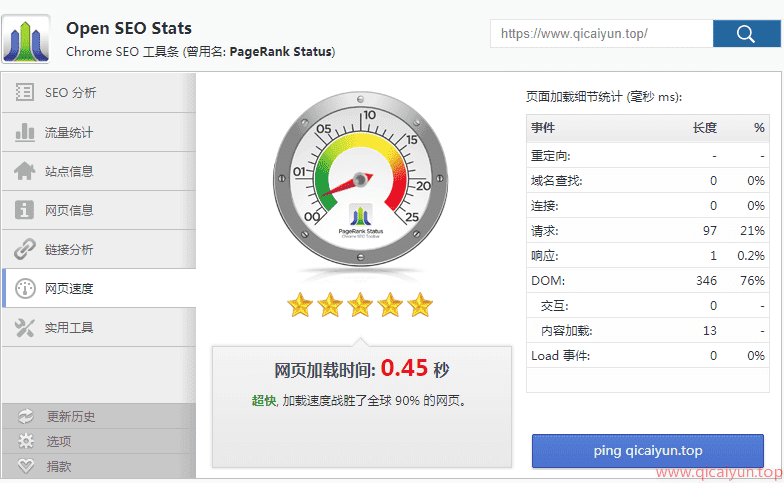The image size is (784, 483).
Task: Click the URL input field
Action: coord(602,34)
